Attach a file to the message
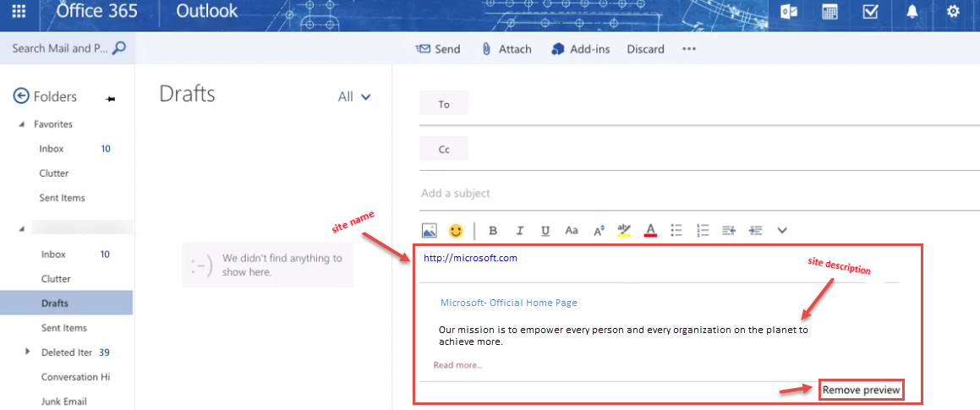This screenshot has width=980, height=410. pos(506,49)
